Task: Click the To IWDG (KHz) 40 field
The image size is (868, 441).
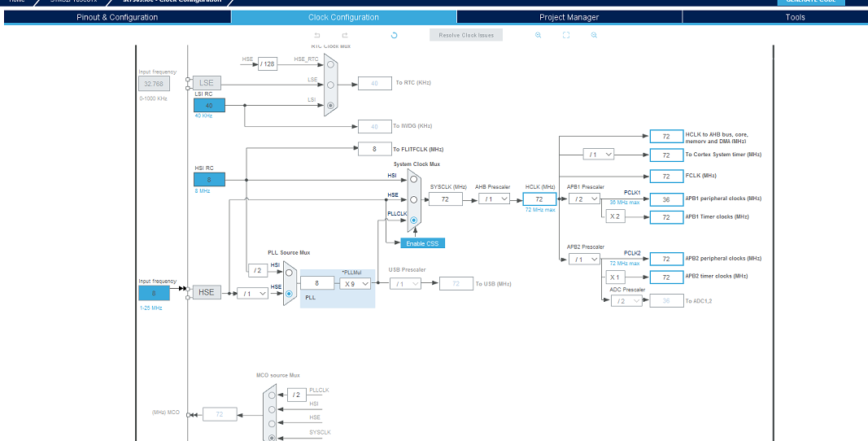Action: [375, 126]
